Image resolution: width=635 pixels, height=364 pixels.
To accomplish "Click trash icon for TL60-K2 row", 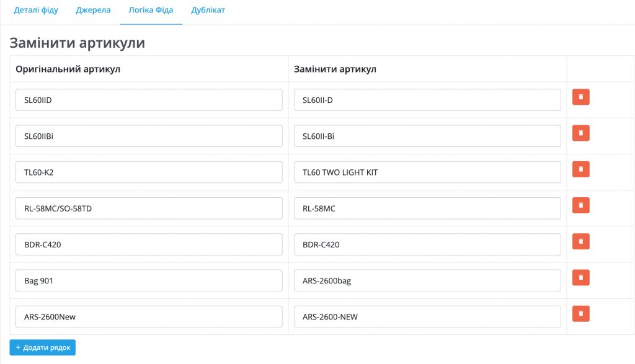I will (x=580, y=169).
